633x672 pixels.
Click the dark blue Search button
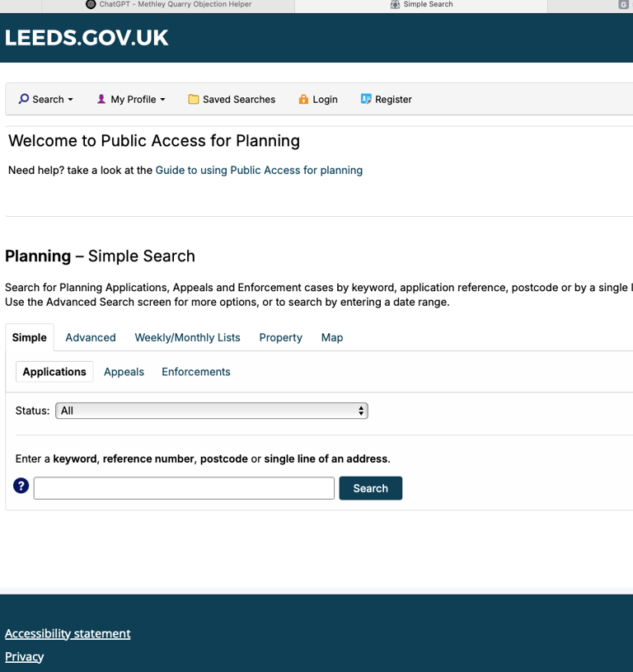[x=370, y=488]
